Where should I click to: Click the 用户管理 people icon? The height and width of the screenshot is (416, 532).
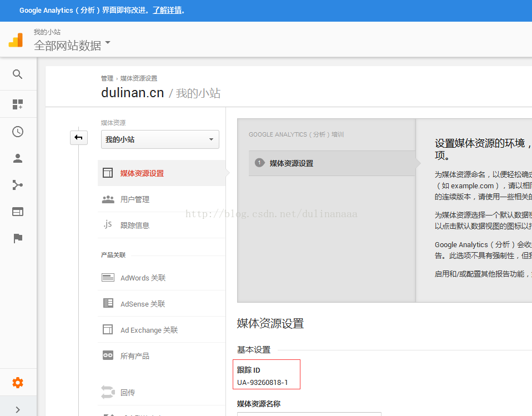pos(108,199)
